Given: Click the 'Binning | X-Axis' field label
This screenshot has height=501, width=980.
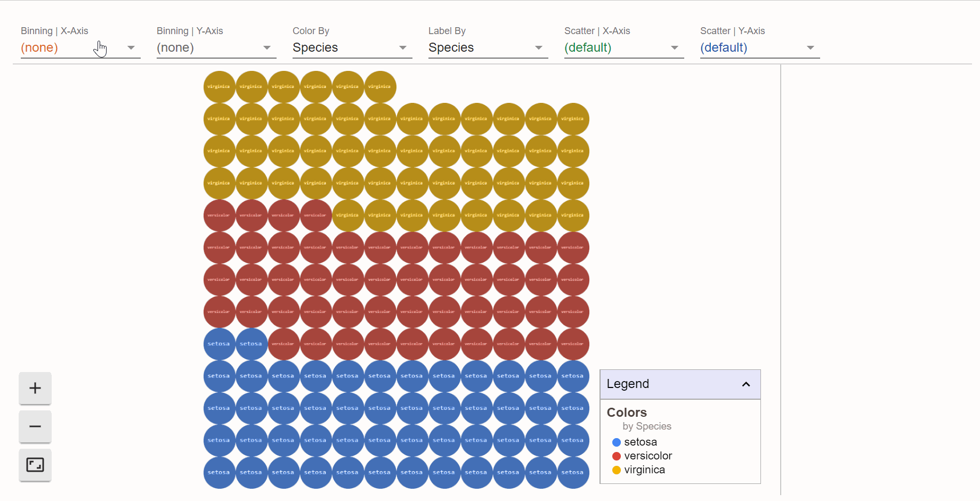Looking at the screenshot, I should click(54, 31).
